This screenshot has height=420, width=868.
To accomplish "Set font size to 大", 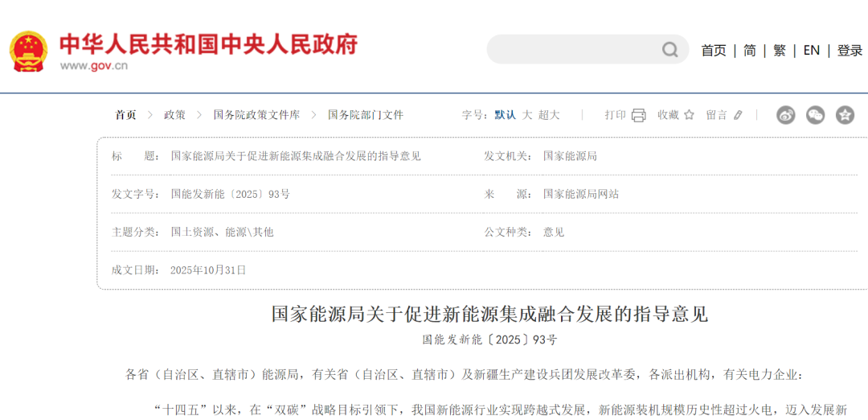I will point(527,115).
